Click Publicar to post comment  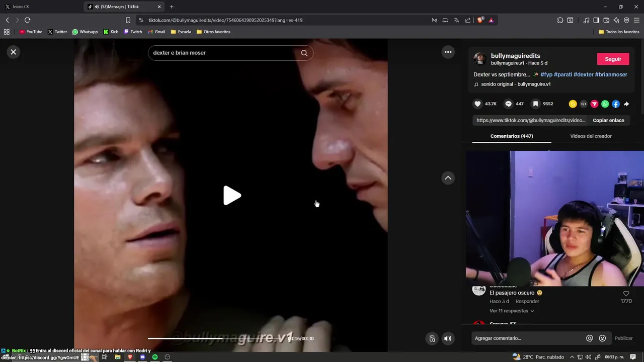[623, 338]
